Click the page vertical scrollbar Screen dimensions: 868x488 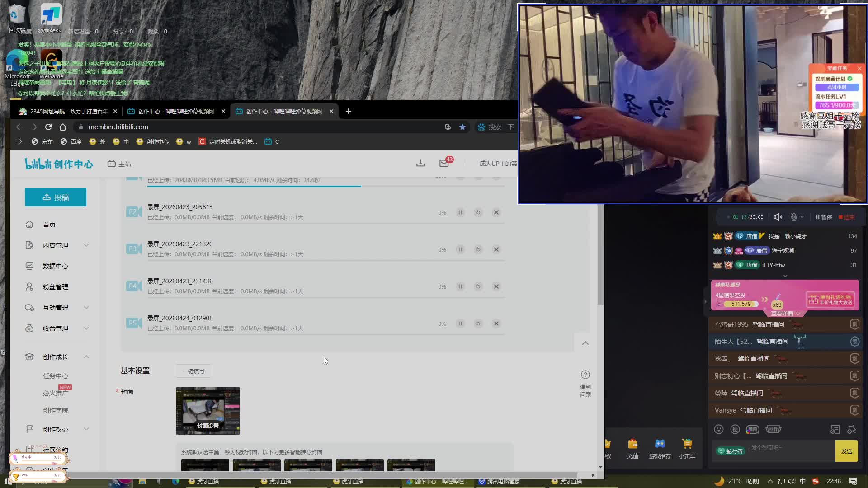pos(600,254)
